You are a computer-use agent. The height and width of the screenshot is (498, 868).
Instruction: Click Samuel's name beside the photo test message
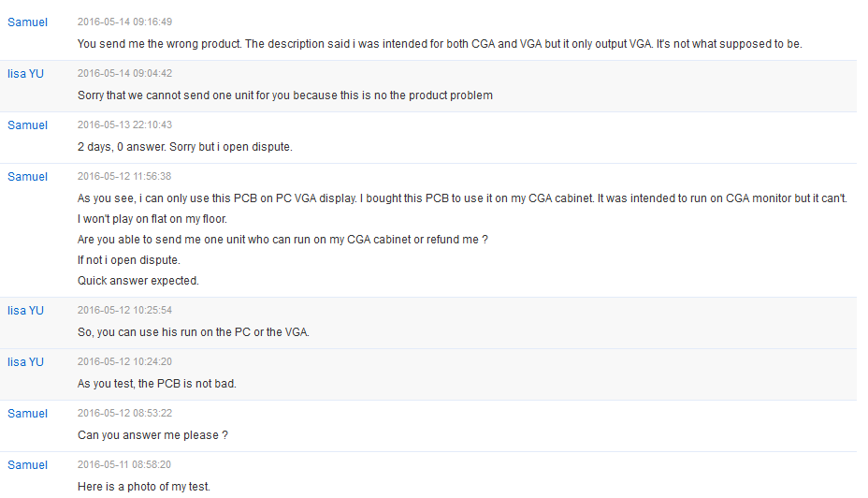coord(27,464)
